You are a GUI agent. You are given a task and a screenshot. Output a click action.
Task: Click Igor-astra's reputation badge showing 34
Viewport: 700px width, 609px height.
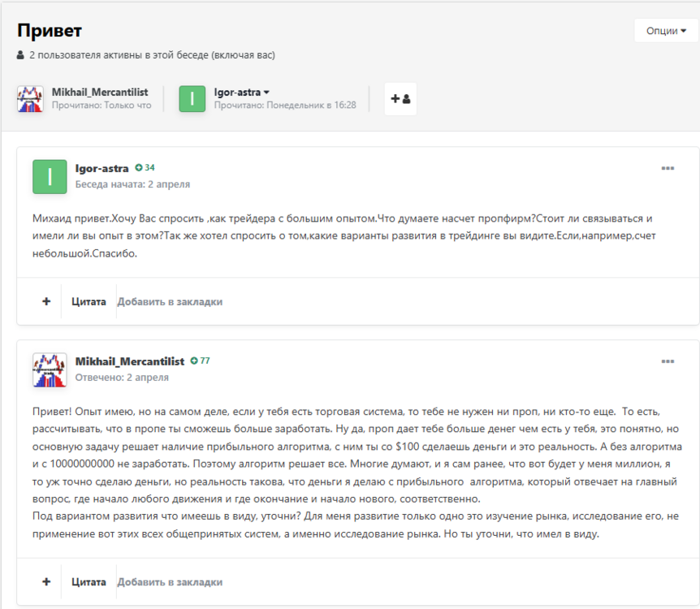pyautogui.click(x=145, y=168)
